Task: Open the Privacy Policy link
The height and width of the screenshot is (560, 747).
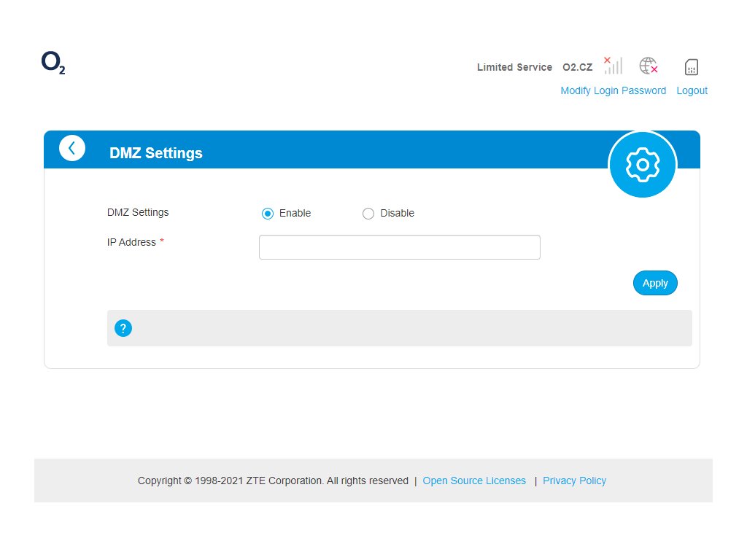Action: [x=574, y=481]
